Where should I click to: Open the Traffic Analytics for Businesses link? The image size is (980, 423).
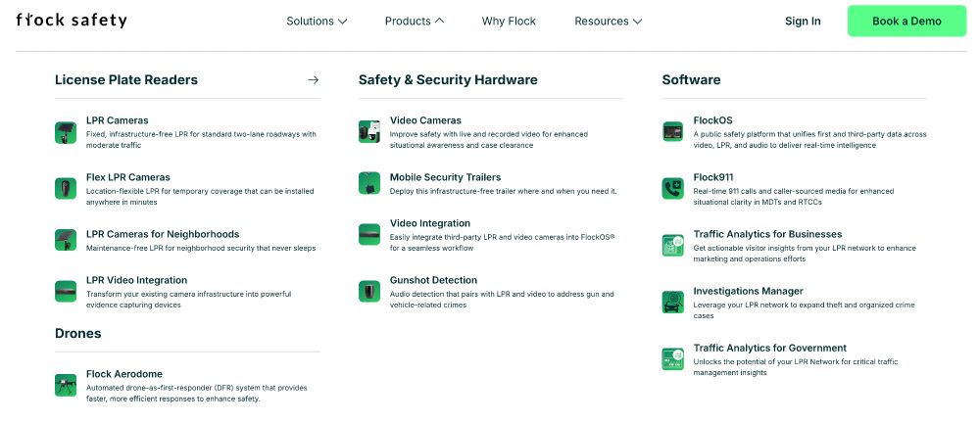767,234
